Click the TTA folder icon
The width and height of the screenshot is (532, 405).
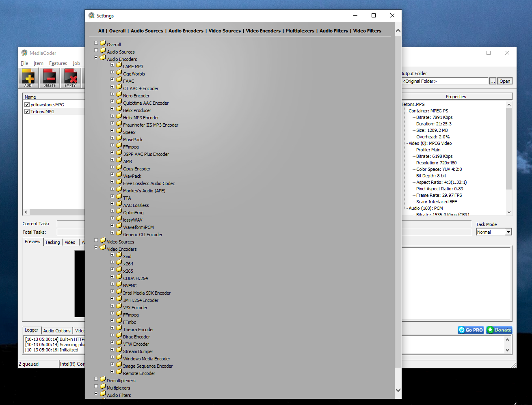tap(119, 196)
